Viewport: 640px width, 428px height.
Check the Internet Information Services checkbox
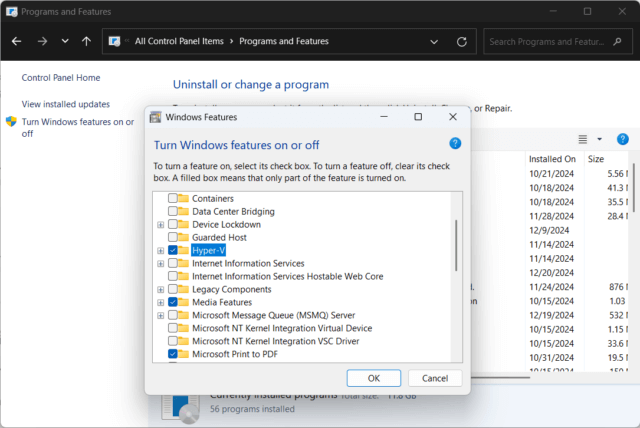click(173, 263)
